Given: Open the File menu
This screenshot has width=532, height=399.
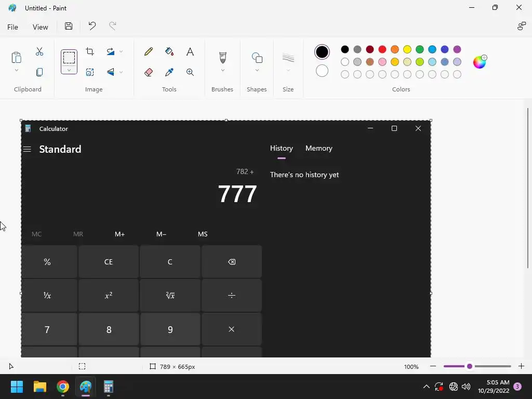Looking at the screenshot, I should pos(12,27).
